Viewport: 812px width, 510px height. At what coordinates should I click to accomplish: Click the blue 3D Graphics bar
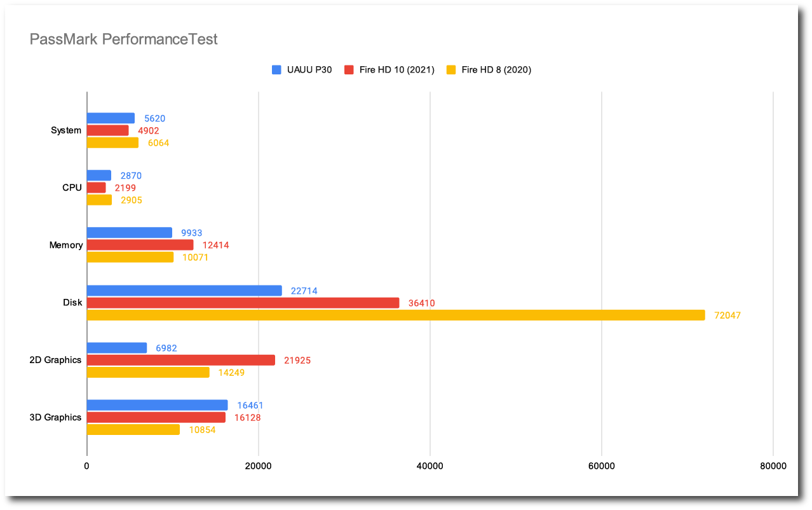(x=157, y=405)
